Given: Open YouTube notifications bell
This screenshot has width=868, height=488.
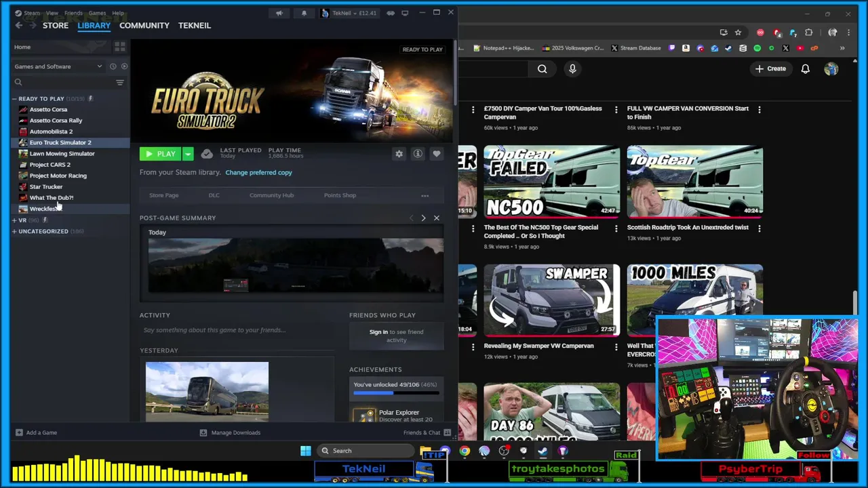Looking at the screenshot, I should tap(806, 68).
